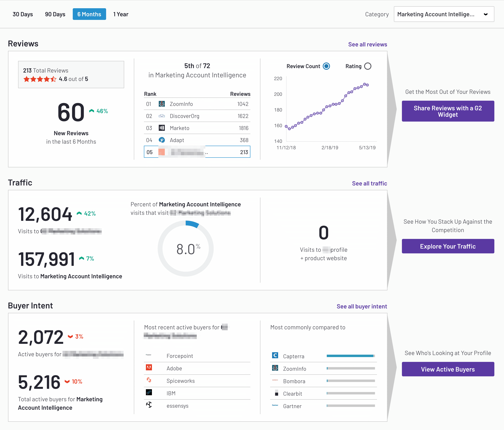Select the Review Count radio button

(326, 66)
